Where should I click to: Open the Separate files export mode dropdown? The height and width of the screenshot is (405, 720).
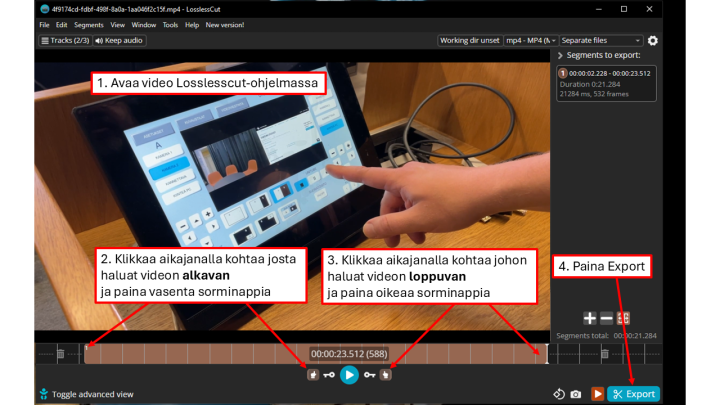click(x=601, y=40)
